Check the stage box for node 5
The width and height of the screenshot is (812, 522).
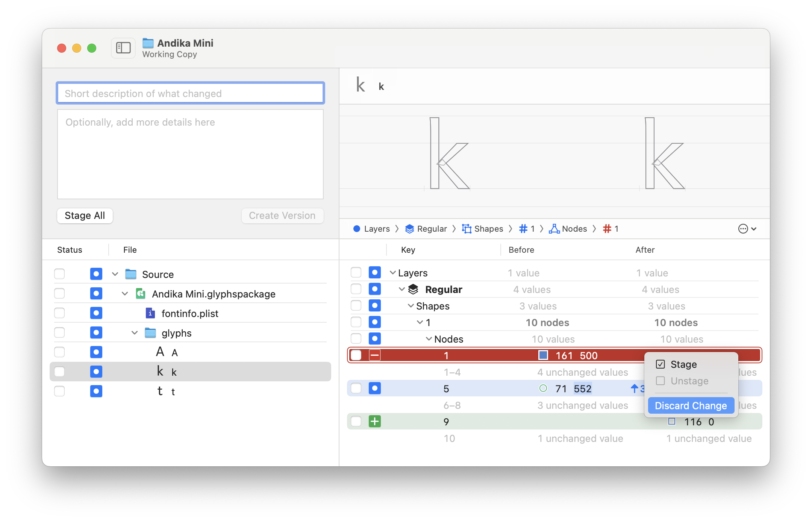(x=356, y=388)
